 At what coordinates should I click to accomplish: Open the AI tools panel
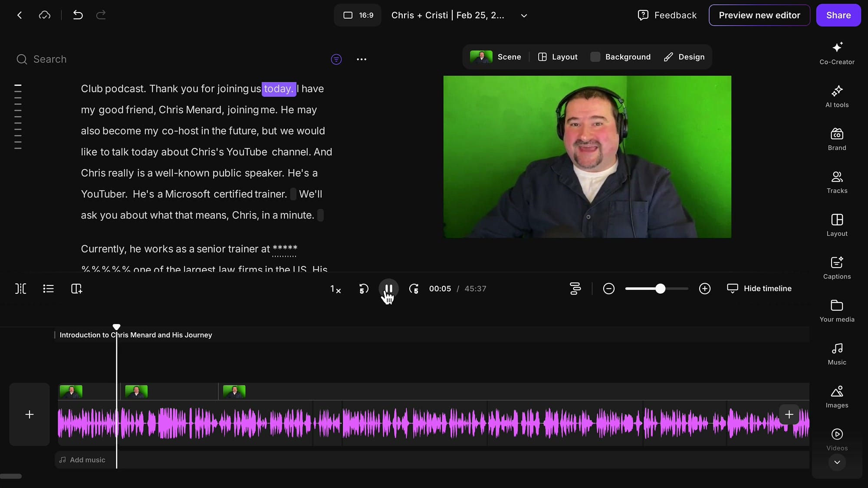coord(837,96)
